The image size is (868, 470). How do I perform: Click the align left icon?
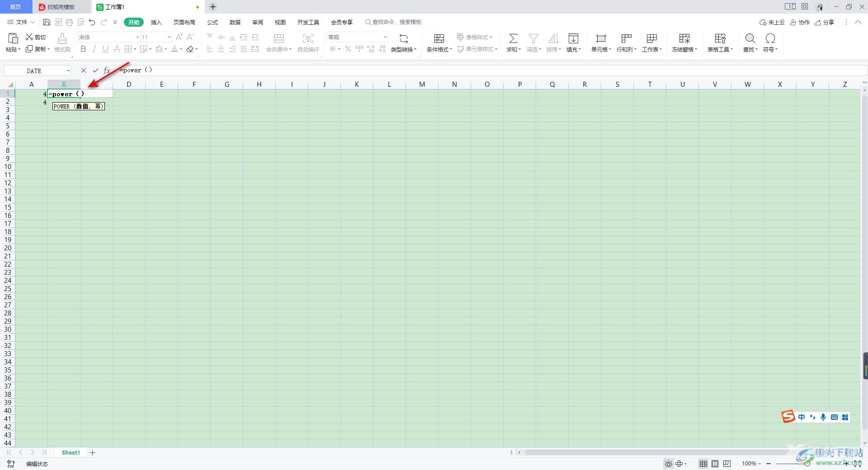click(x=210, y=49)
